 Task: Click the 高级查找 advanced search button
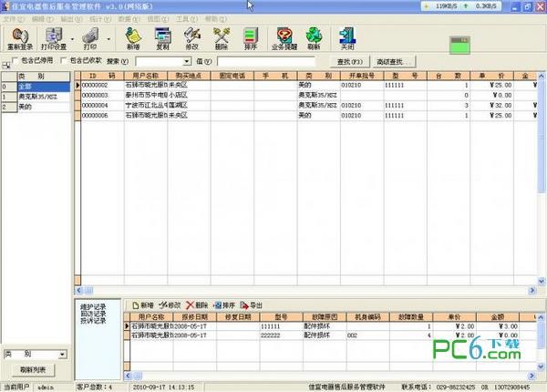coord(394,62)
